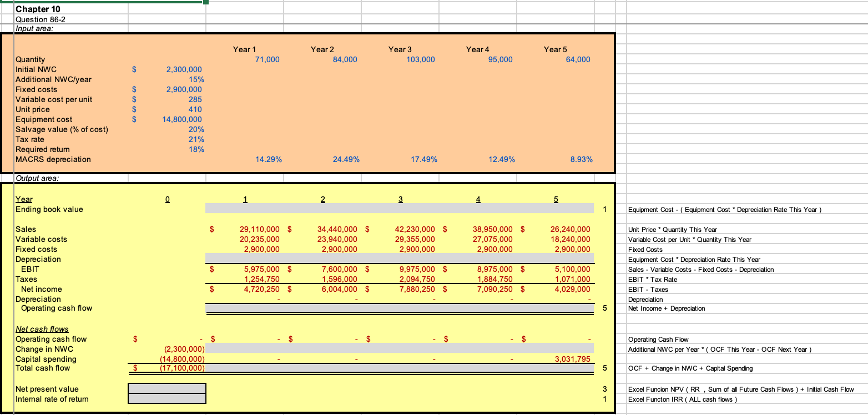Select the Year 5 capital spending 3,031,795
The image size is (868, 415).
tap(574, 359)
